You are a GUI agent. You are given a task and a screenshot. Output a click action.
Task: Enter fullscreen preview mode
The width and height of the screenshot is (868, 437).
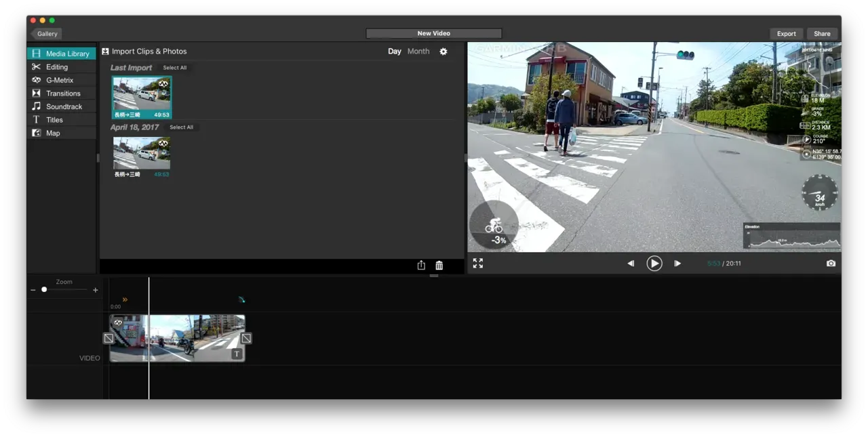pos(478,264)
